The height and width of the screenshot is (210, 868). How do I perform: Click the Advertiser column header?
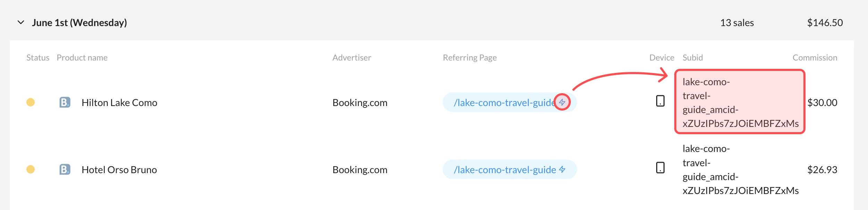click(x=352, y=58)
